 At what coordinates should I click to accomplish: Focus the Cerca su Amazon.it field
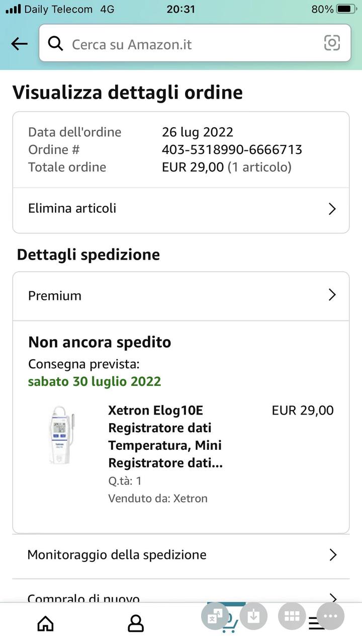coord(191,44)
